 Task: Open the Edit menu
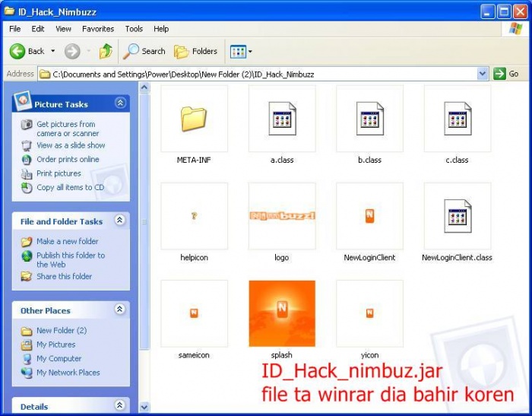tap(38, 29)
